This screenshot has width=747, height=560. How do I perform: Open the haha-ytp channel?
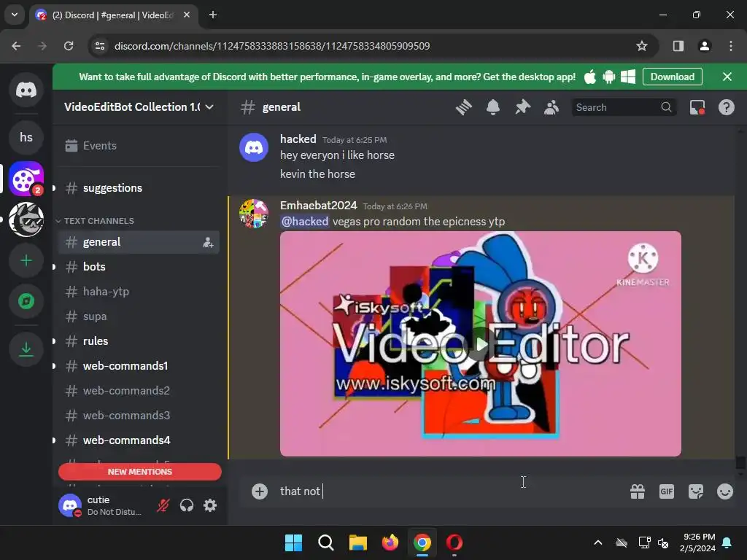(x=138, y=292)
